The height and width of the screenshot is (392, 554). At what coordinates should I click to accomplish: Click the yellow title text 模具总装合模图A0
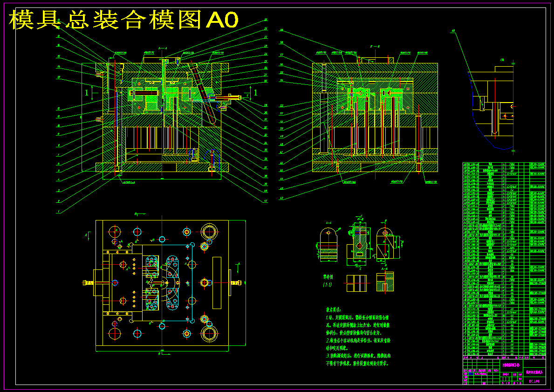tap(123, 20)
